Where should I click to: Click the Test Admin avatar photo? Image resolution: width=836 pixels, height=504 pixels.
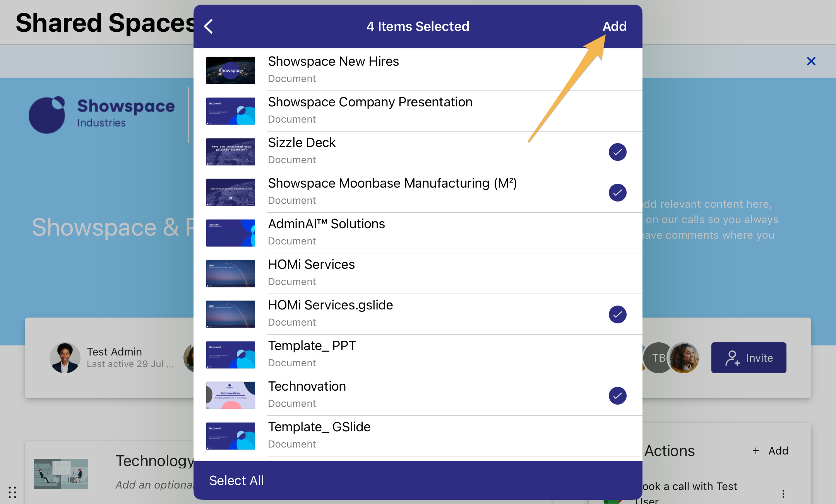65,357
